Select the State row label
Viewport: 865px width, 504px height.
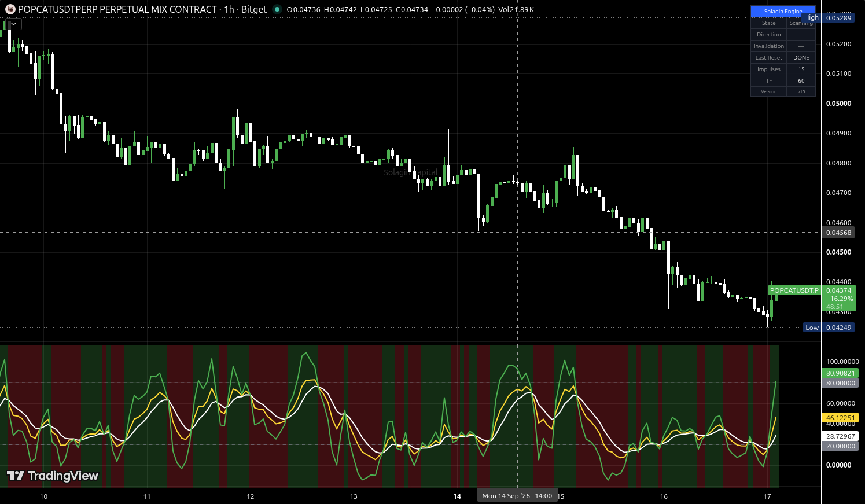[769, 23]
